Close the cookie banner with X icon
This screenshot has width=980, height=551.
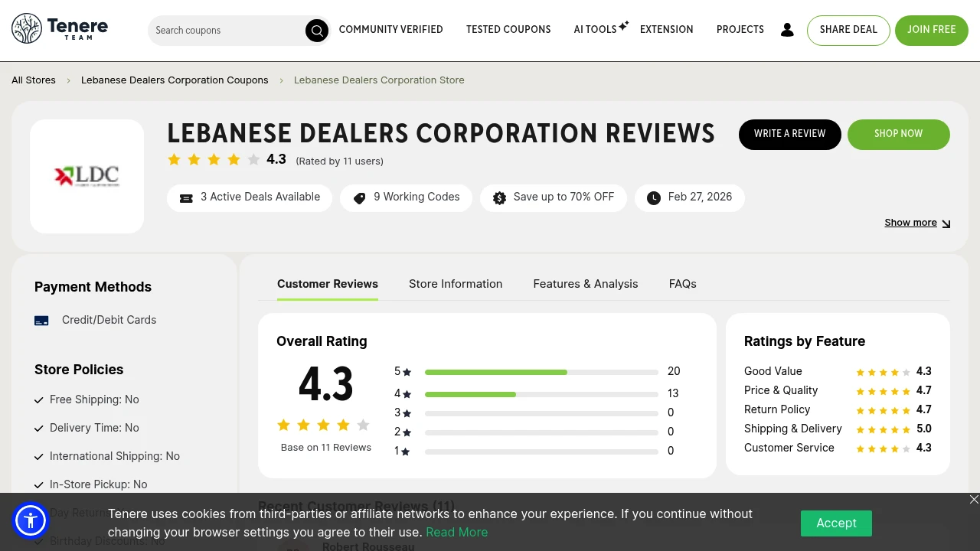coord(974,499)
